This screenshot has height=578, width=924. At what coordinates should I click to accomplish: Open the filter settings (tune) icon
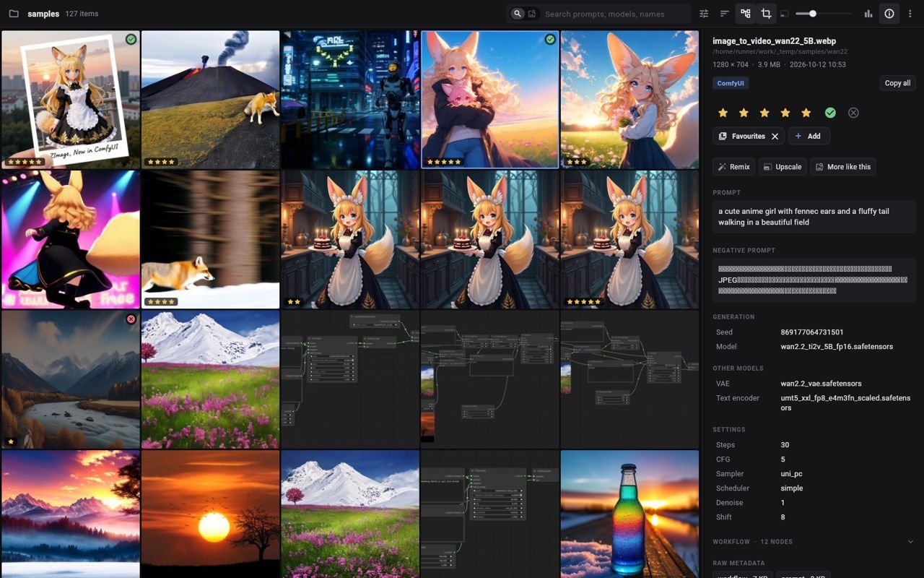(x=704, y=14)
